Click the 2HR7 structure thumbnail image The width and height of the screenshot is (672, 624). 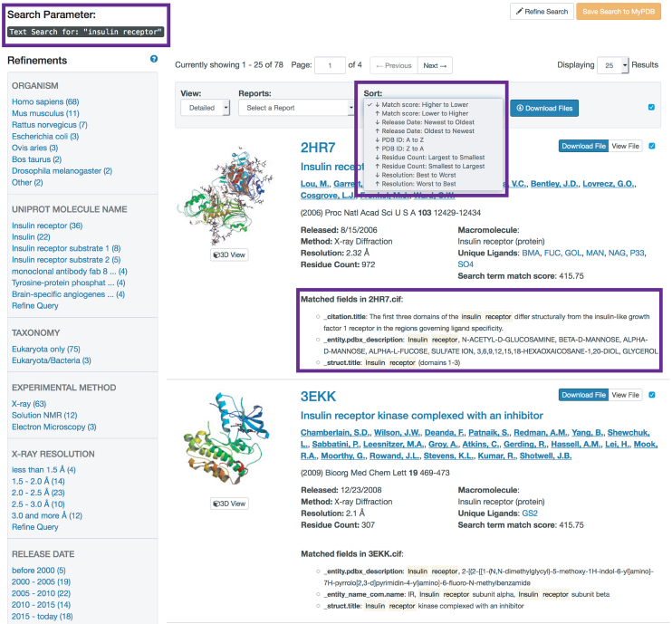(226, 195)
